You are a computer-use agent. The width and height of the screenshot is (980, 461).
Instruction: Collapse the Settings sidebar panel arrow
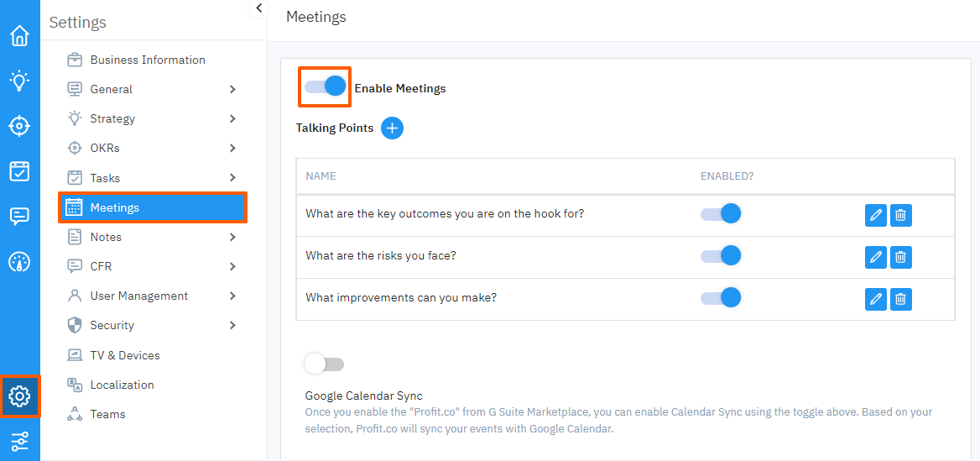tap(258, 8)
